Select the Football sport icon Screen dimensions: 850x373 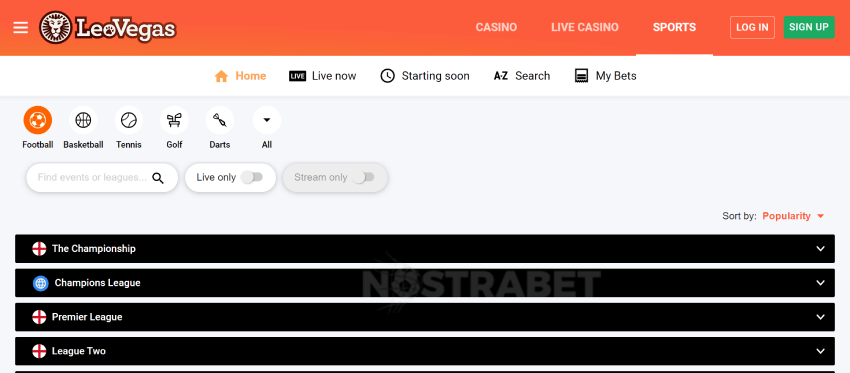tap(37, 120)
